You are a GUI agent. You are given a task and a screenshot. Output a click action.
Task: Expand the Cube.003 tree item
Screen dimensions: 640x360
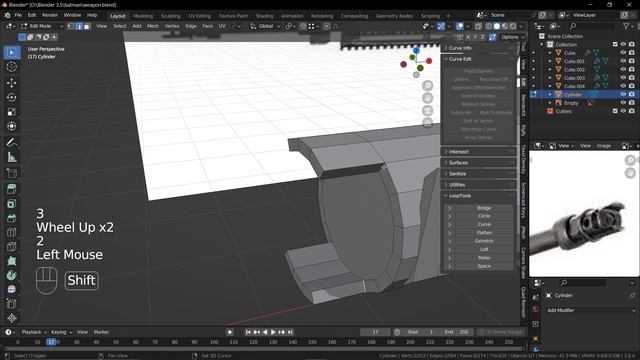tap(550, 78)
